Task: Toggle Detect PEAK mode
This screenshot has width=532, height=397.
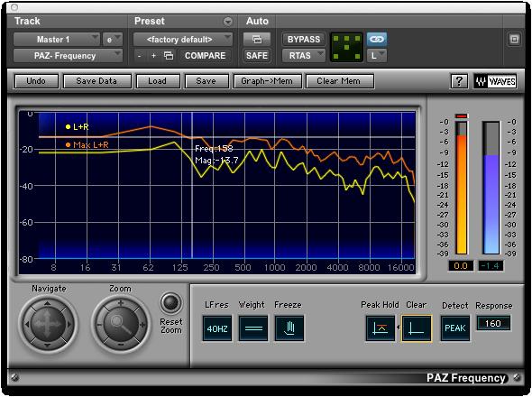Action: [455, 328]
